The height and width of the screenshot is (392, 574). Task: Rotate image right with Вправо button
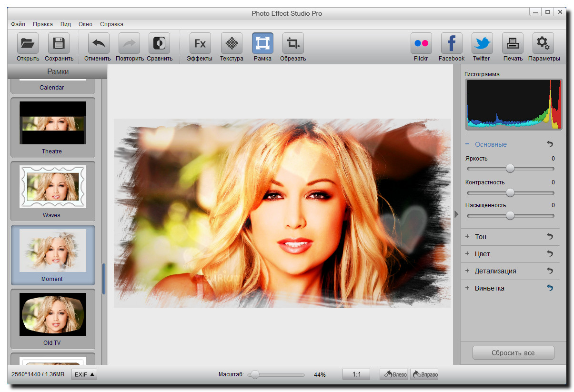[424, 374]
